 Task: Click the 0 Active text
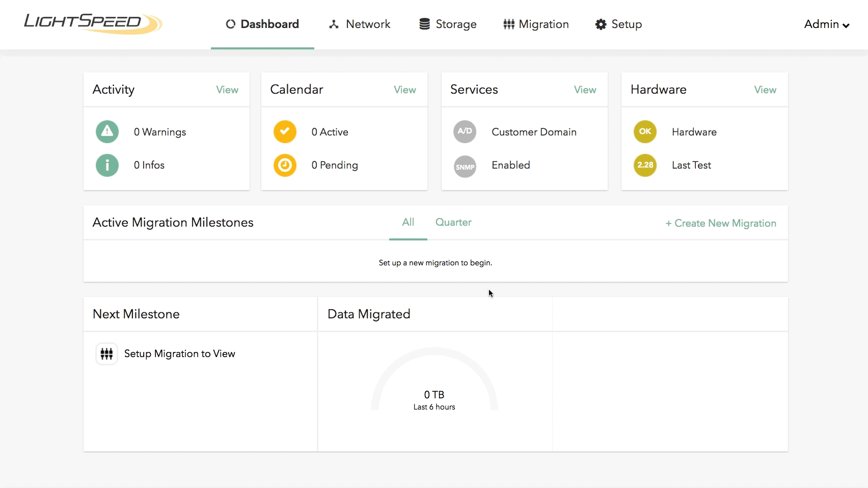pyautogui.click(x=330, y=132)
